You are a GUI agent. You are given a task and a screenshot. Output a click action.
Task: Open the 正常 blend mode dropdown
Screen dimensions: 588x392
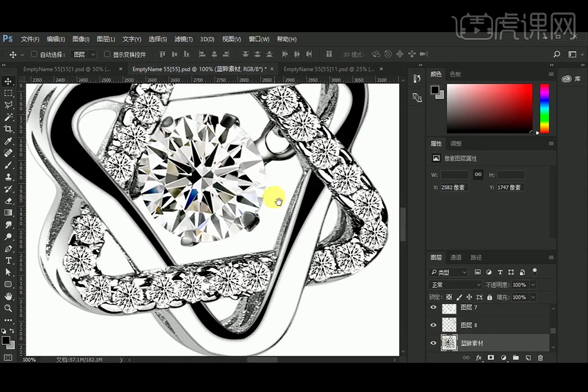pos(455,285)
